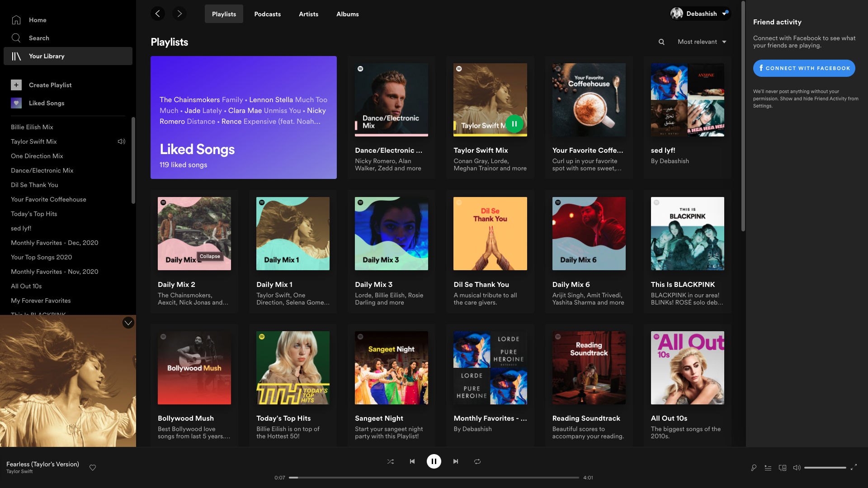Open the All Out 10s cover
The image size is (868, 488).
pyautogui.click(x=688, y=368)
